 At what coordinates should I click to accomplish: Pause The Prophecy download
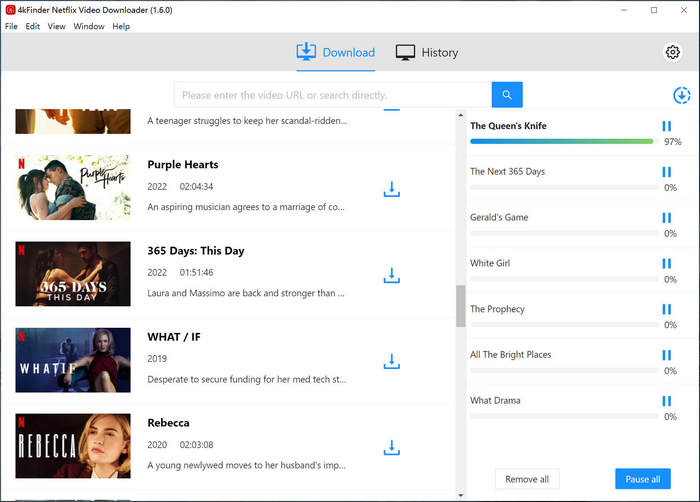667,309
